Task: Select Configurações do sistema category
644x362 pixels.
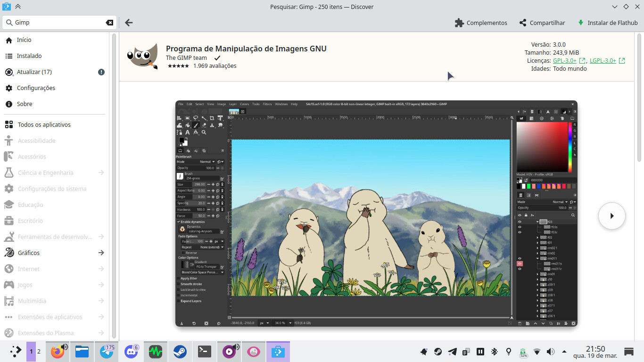Action: pyautogui.click(x=54, y=189)
